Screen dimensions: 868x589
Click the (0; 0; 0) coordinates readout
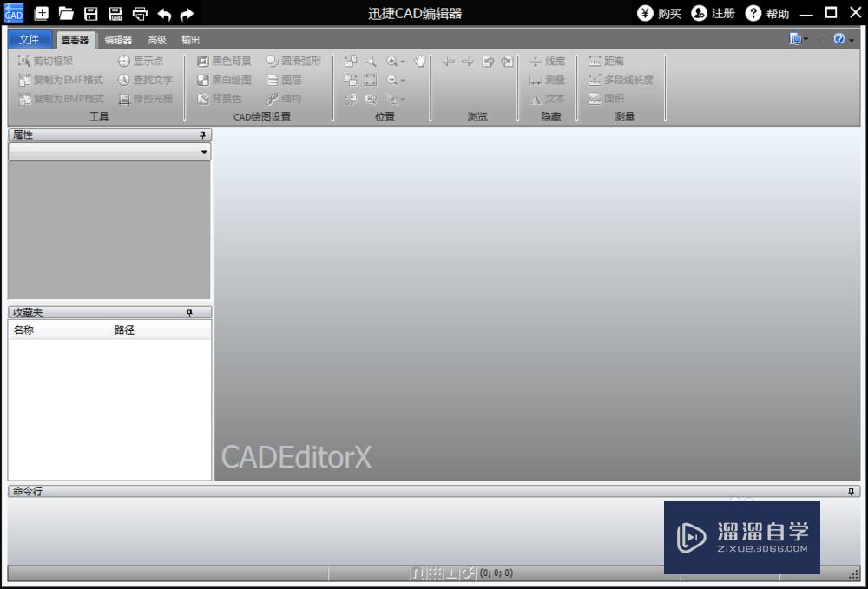[x=496, y=573]
